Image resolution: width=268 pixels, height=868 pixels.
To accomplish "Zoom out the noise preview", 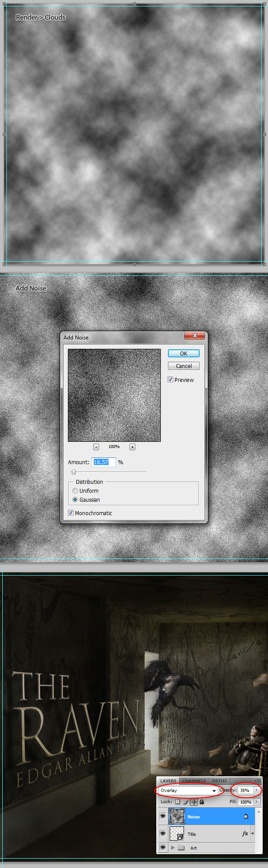I will [x=96, y=447].
